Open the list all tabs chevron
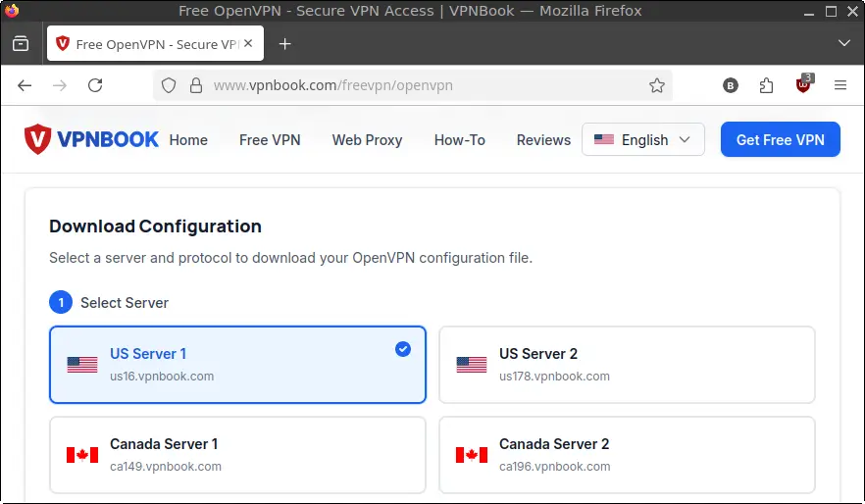This screenshot has height=504, width=865. click(843, 43)
